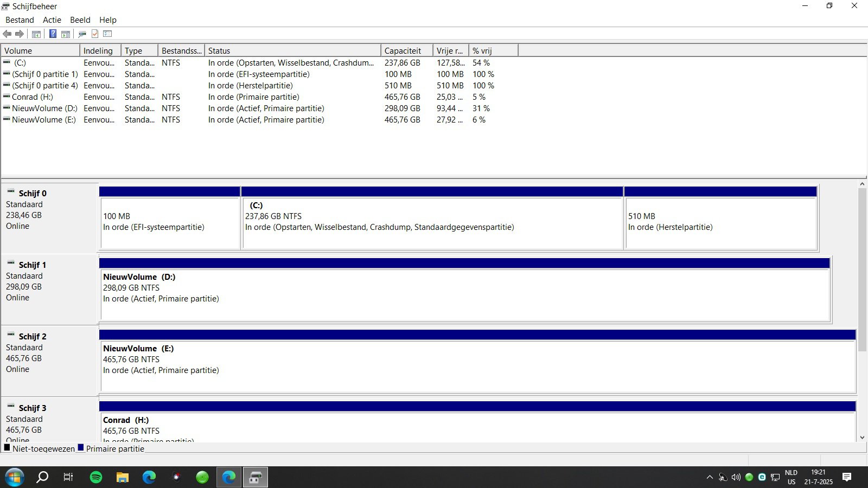Open the settings checklist toolbar icon
The width and height of the screenshot is (868, 488).
click(x=107, y=34)
